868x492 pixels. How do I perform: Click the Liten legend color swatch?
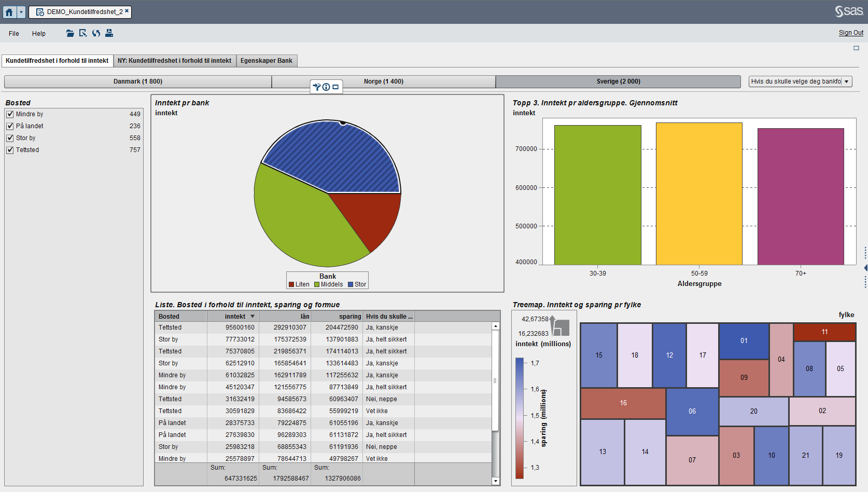click(x=291, y=284)
